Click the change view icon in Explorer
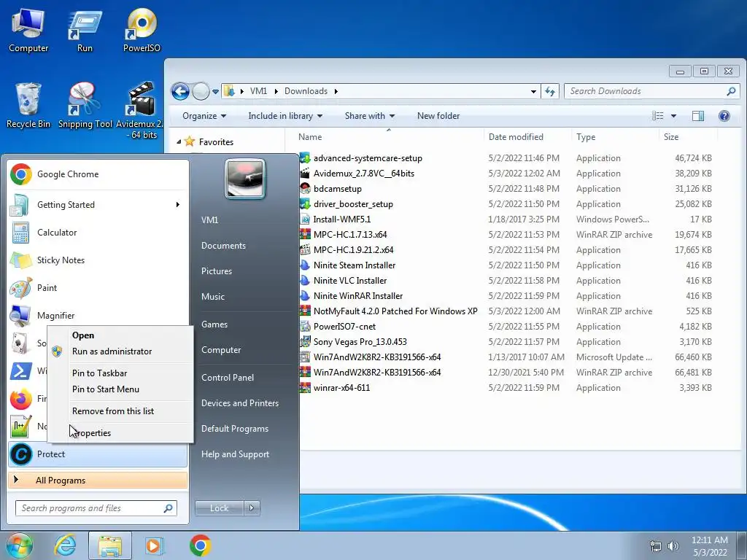747x560 pixels. pos(658,116)
